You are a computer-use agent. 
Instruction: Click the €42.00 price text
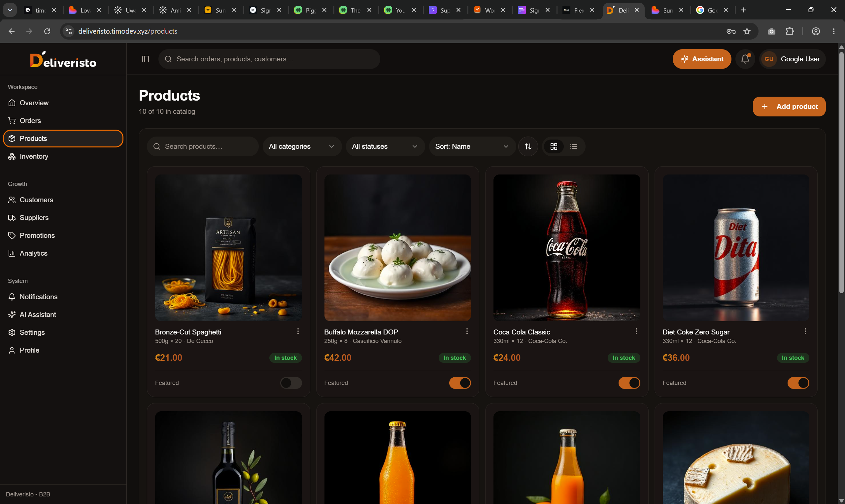[338, 358]
